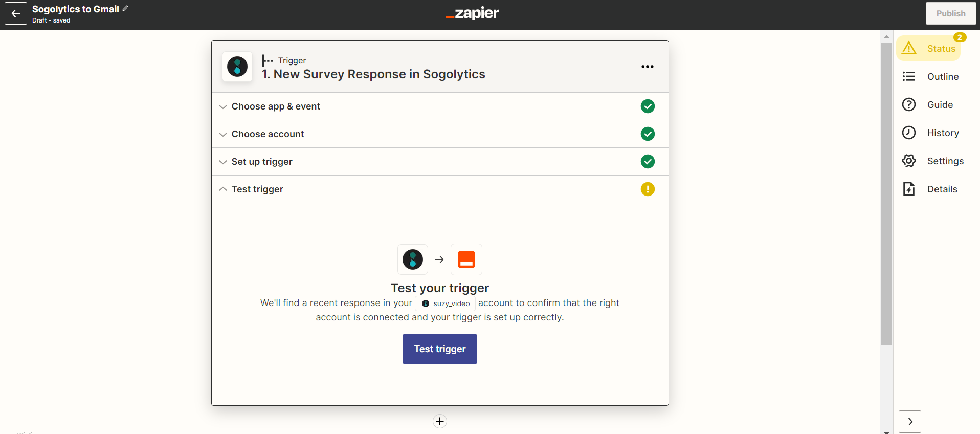Expand the Choose account section
This screenshot has height=434, width=980.
[268, 134]
